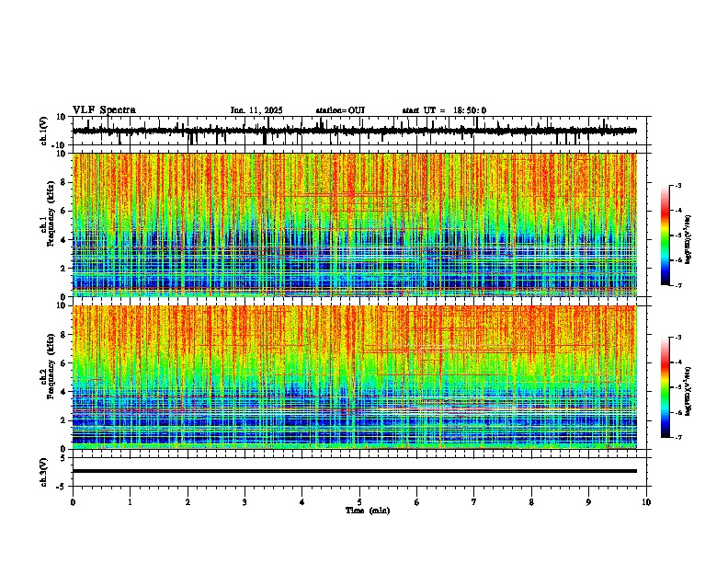Click the "-3" value on ch.1 color bar
This screenshot has height=563, width=728.
[x=678, y=185]
